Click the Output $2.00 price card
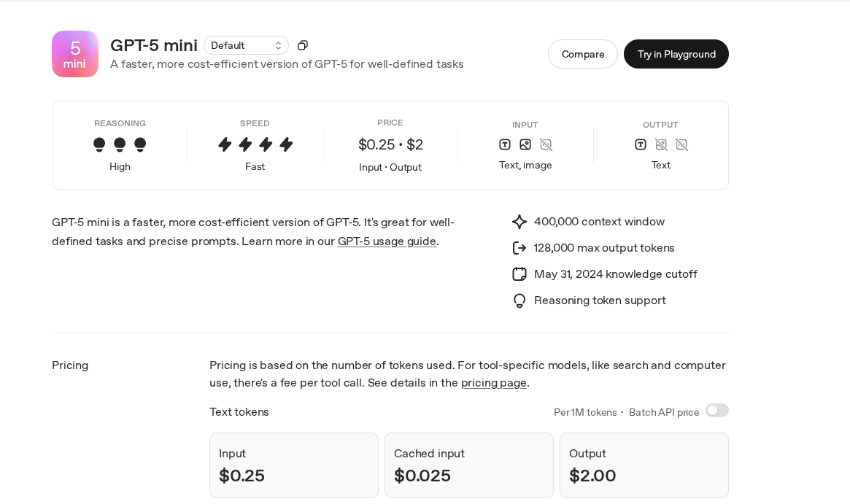 (x=644, y=465)
